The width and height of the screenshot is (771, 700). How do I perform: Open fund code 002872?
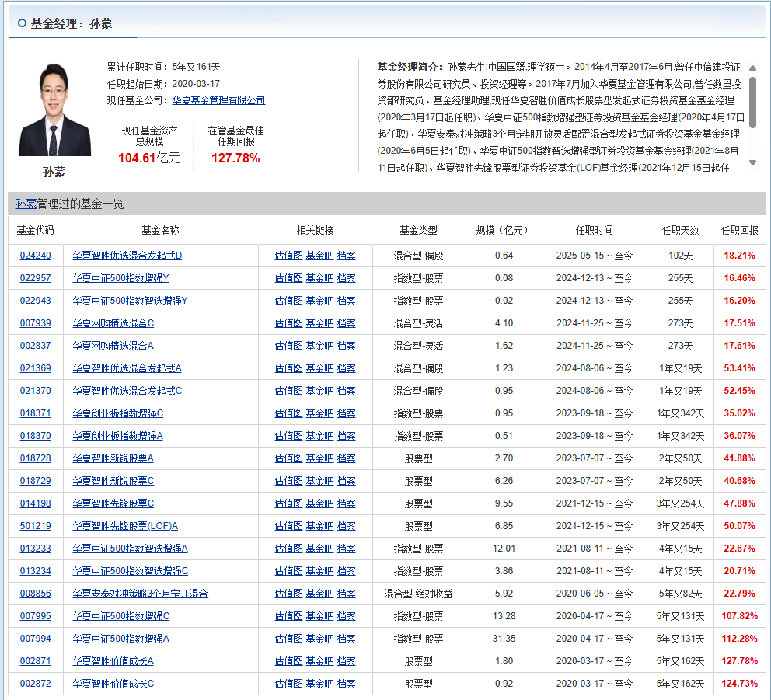click(x=36, y=684)
